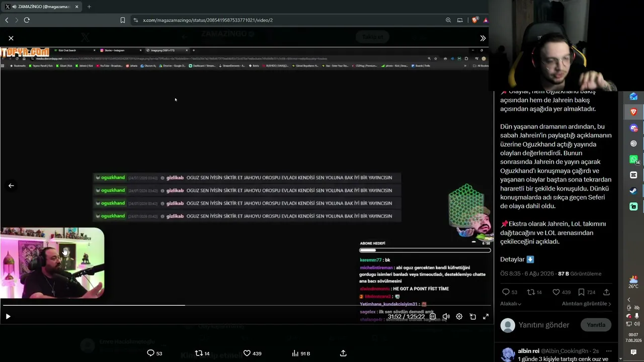Open the weather widget showing 26°C
Image resolution: width=644 pixels, height=362 pixels.
(633, 282)
